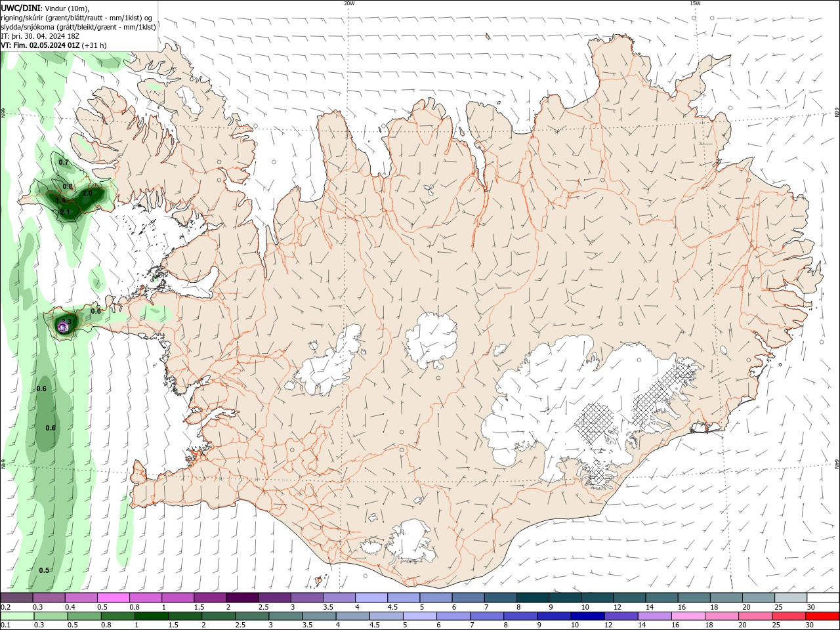Click the 15W longitude label
The width and height of the screenshot is (840, 630).
696,3
